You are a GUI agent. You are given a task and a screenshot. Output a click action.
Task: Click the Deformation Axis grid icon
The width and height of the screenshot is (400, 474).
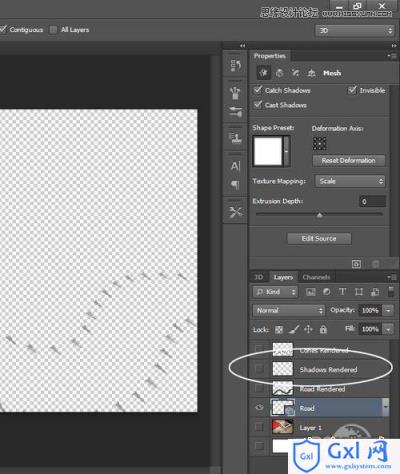click(x=319, y=143)
